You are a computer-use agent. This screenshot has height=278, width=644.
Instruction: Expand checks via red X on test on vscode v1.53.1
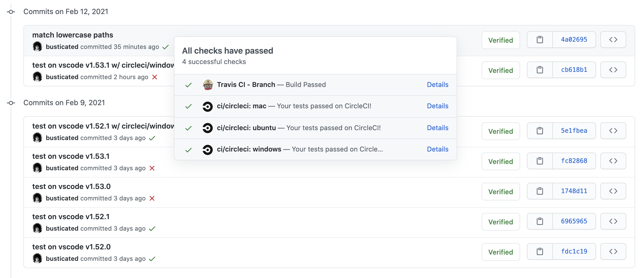[152, 168]
